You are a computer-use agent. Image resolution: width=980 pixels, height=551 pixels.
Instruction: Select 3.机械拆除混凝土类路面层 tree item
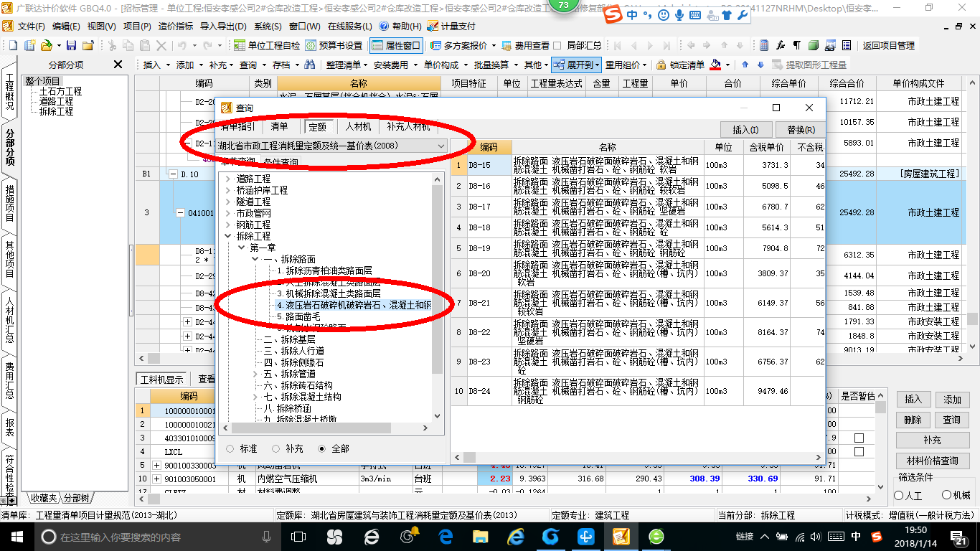pyautogui.click(x=329, y=293)
